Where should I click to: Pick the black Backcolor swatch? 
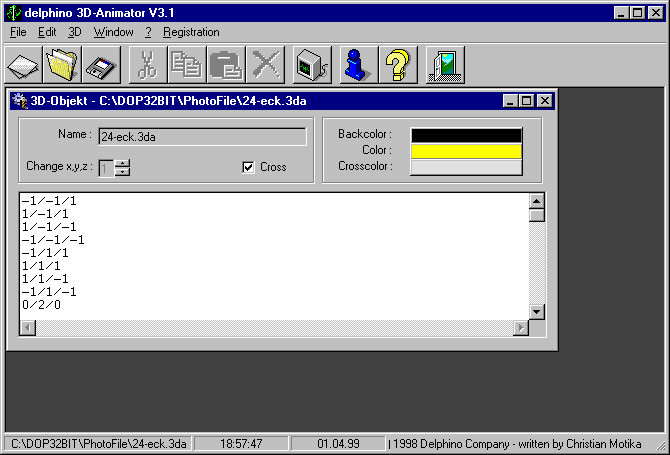click(x=466, y=135)
